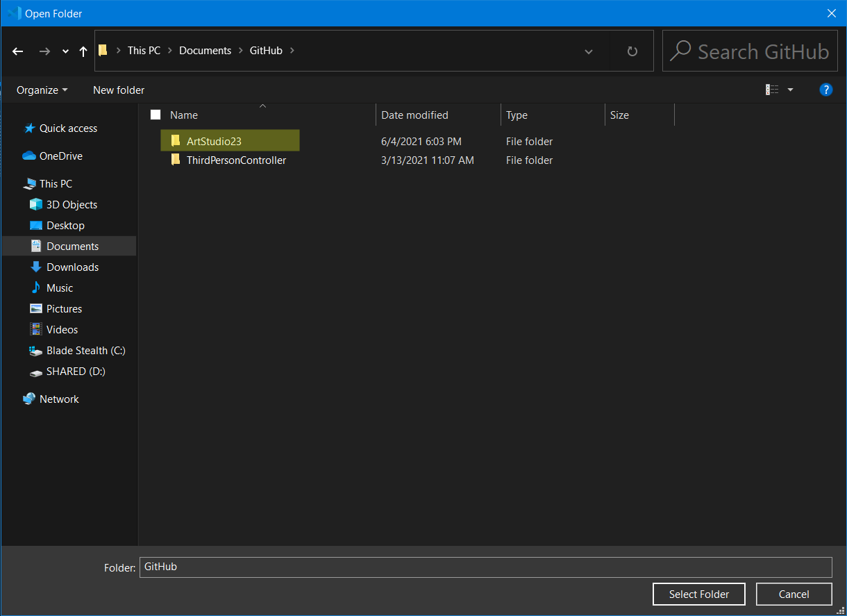Refresh the GitHub folder view
This screenshot has height=616, width=847.
(632, 51)
